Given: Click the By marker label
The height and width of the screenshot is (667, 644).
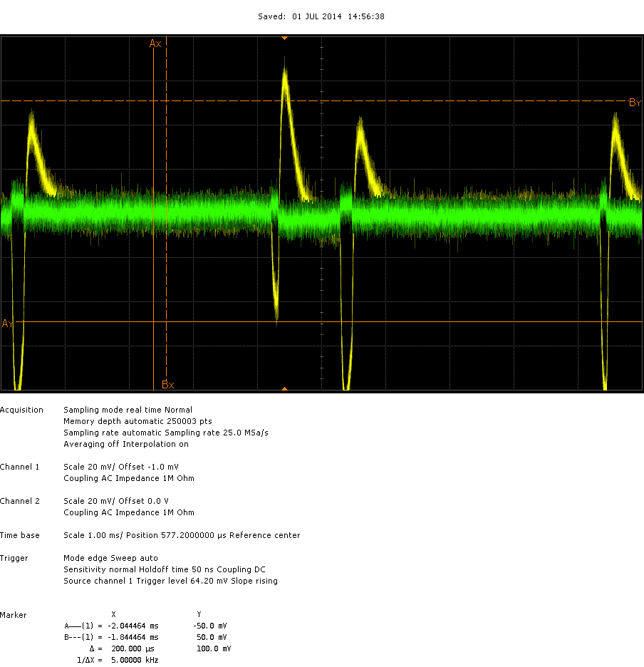Looking at the screenshot, I should (x=635, y=103).
